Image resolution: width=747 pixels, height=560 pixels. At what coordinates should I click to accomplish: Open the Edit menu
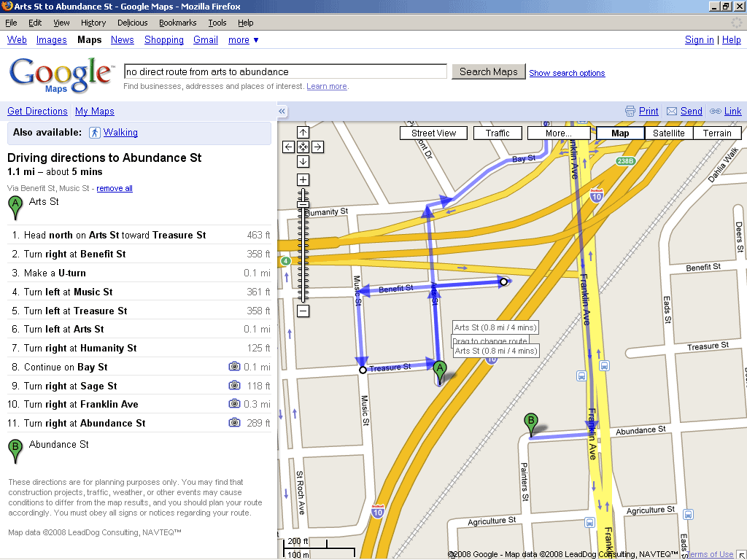click(x=35, y=23)
